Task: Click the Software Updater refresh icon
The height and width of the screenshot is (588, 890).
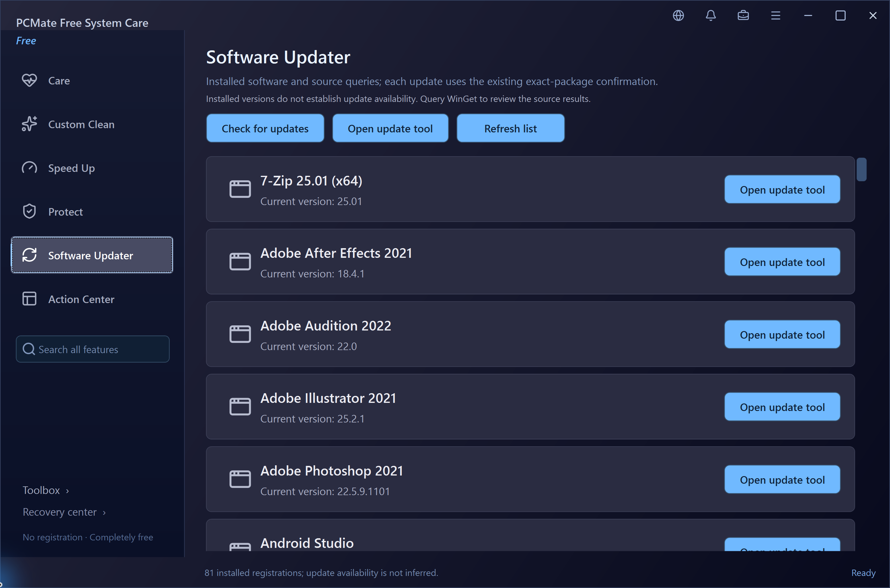Action: [29, 255]
